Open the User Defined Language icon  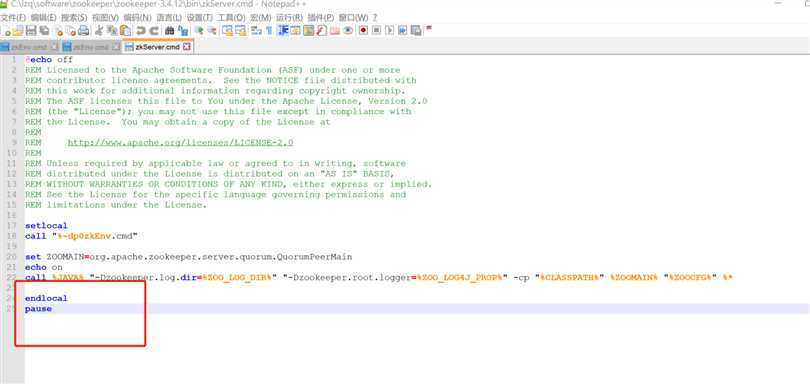click(295, 30)
